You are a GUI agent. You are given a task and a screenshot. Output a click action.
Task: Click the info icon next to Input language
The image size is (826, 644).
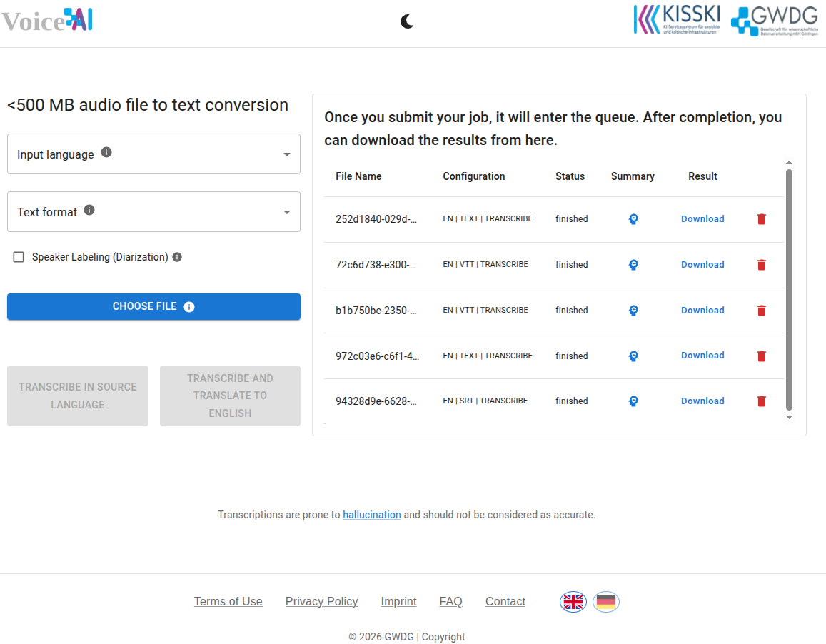(106, 151)
